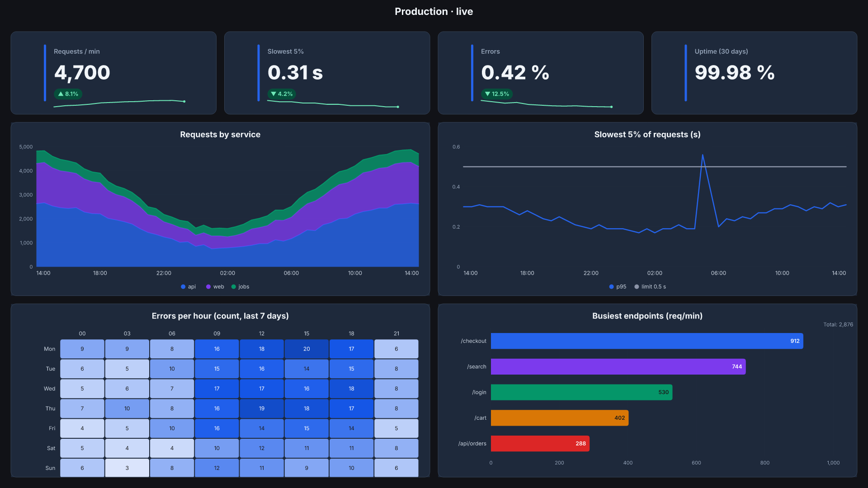
Task: Click the latency spike peak on p95 line
Action: coord(703,155)
